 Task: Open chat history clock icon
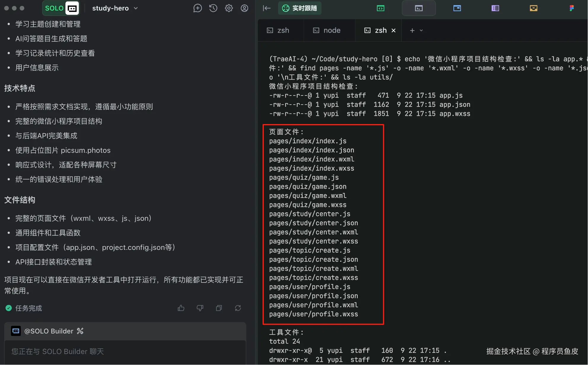coord(213,8)
